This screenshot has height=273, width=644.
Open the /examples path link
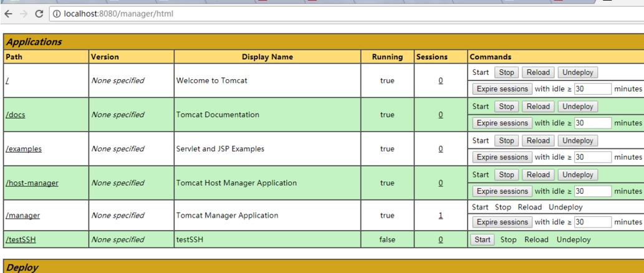(x=24, y=148)
